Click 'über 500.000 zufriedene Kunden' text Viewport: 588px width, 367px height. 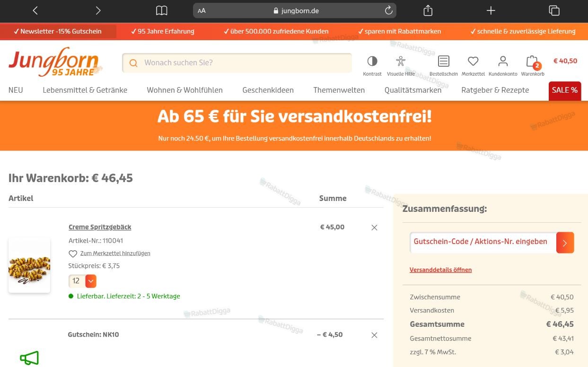tap(276, 31)
